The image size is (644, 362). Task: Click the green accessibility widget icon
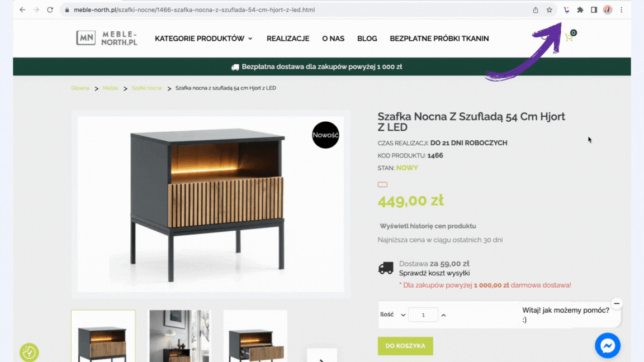click(x=29, y=352)
